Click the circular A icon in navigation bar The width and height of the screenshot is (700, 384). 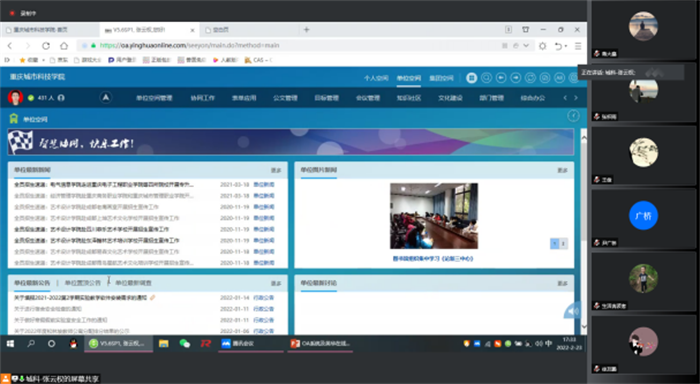click(x=105, y=97)
